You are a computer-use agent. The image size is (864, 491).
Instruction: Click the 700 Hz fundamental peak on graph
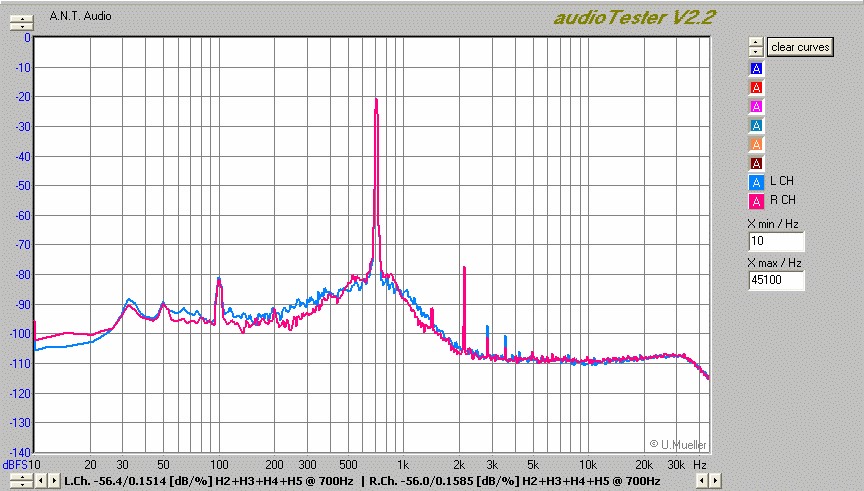(376, 100)
